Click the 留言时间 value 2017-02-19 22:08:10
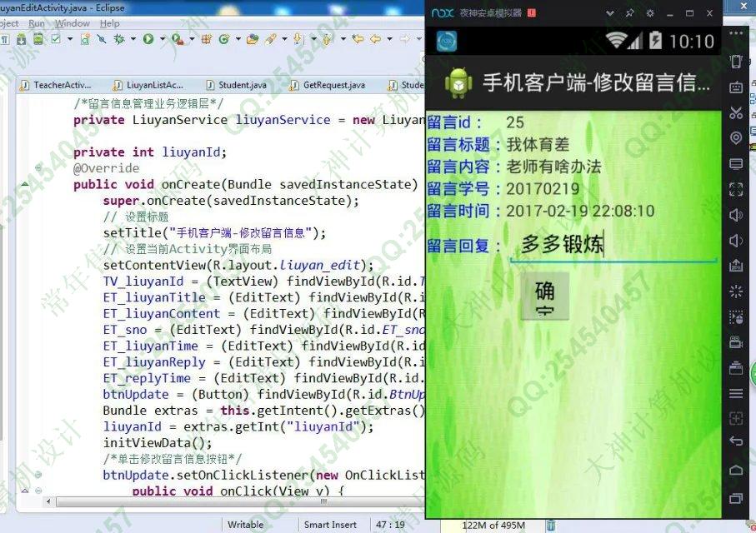The width and height of the screenshot is (756, 533). [x=580, y=211]
